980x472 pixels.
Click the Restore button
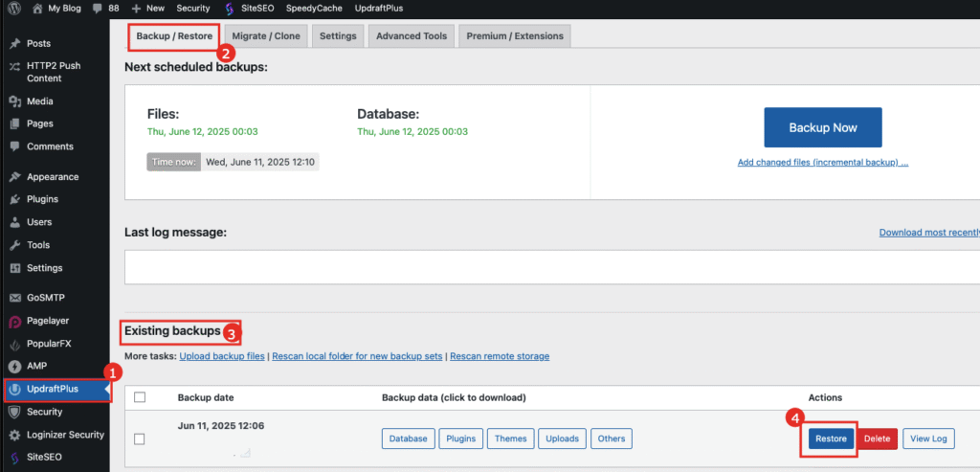point(831,438)
